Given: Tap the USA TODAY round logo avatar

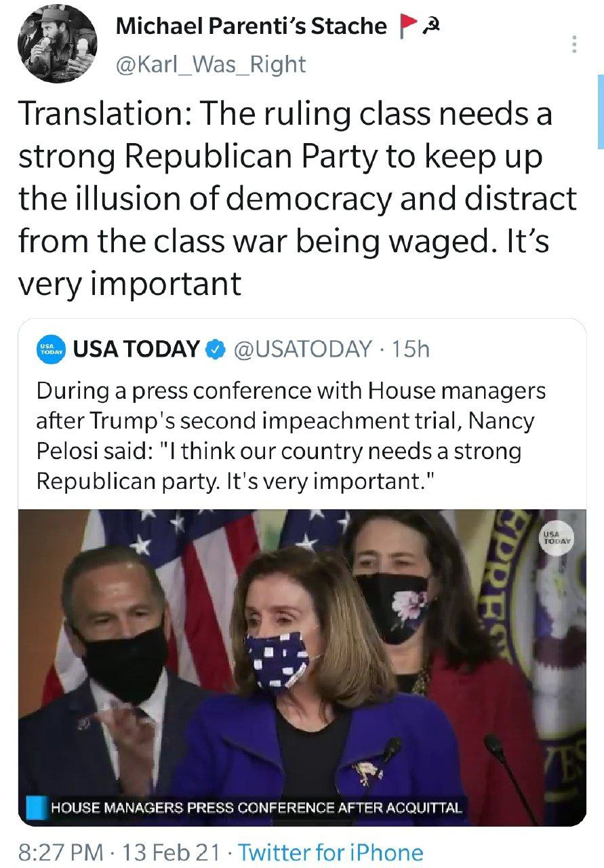Looking at the screenshot, I should (50, 350).
